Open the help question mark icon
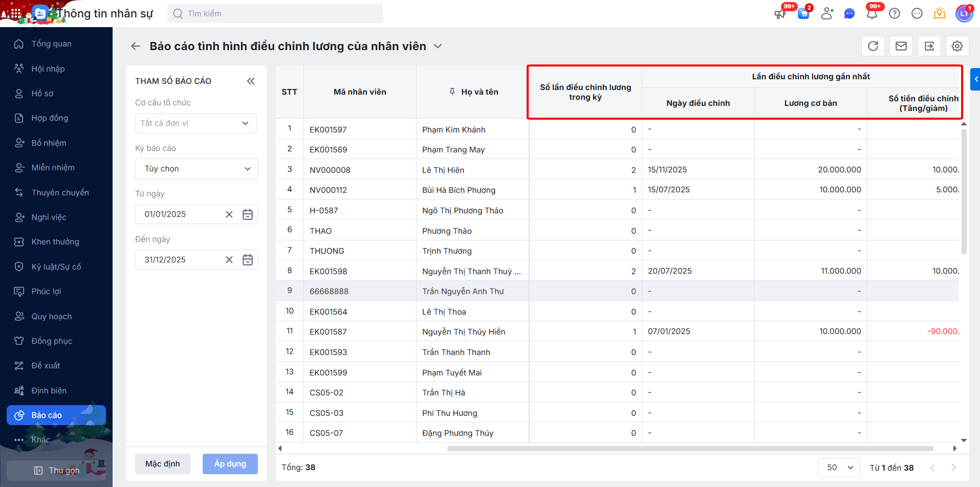Image resolution: width=980 pixels, height=487 pixels. click(x=895, y=13)
